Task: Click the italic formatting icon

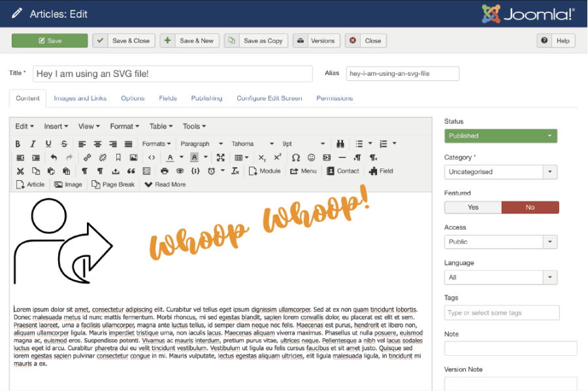Action: [33, 144]
